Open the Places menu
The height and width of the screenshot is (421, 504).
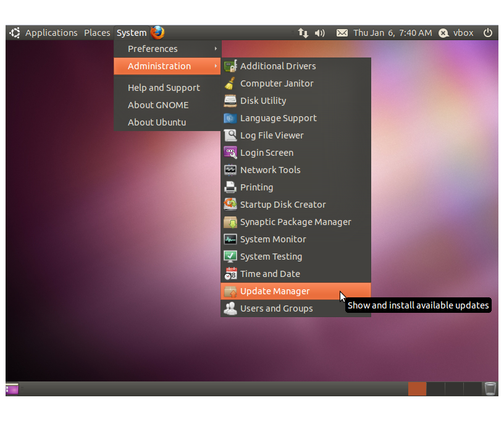(97, 33)
